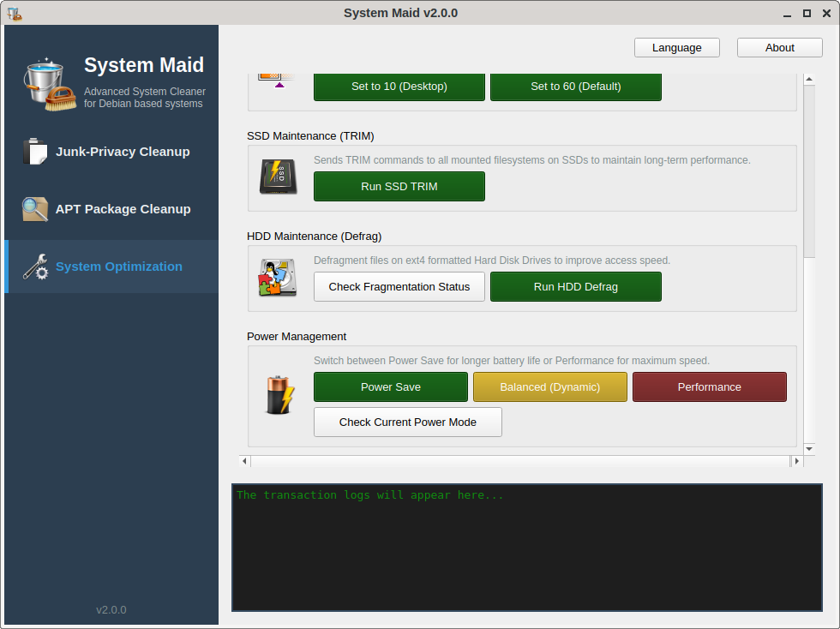Click the HDD defrag penguin icon

278,278
